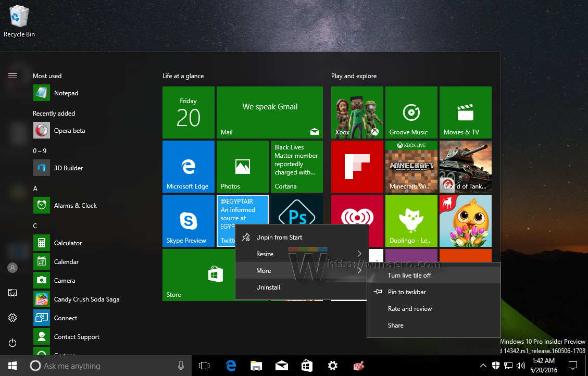Image resolution: width=588 pixels, height=376 pixels.
Task: Click the letter C index header
Action: 35,225
